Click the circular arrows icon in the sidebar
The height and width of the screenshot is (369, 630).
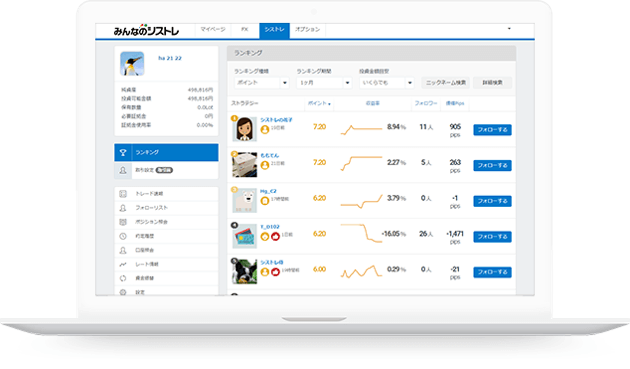pyautogui.click(x=123, y=278)
